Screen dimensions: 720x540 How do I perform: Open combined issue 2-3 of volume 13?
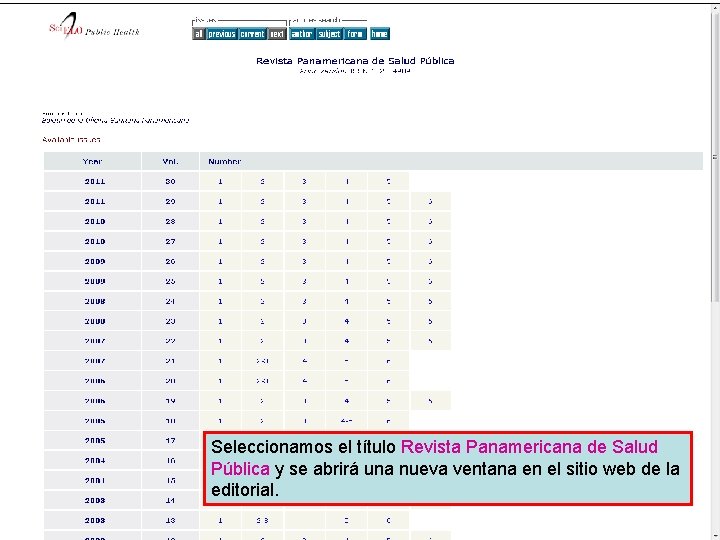coord(262,521)
